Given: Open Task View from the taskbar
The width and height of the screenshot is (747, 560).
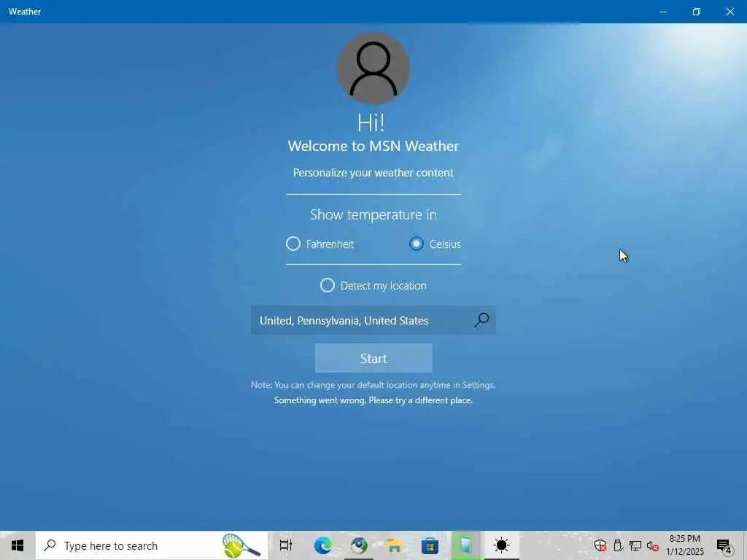Looking at the screenshot, I should click(286, 545).
